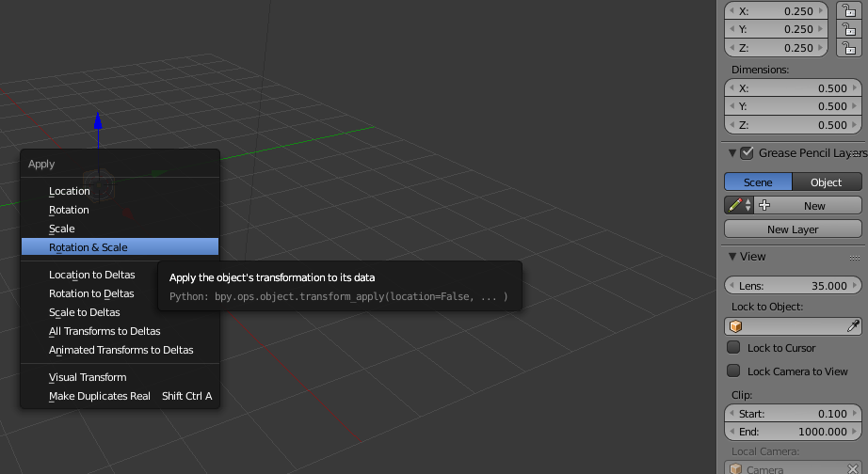Increase the Lens value with right arrow
Screen dimensions: 868x474
(855, 285)
